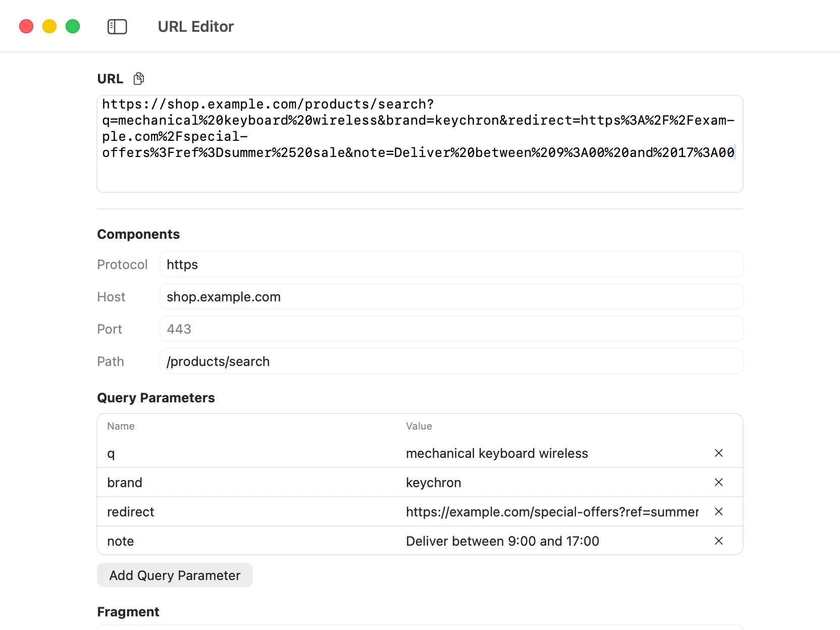Click the Protocol label

coord(122,265)
